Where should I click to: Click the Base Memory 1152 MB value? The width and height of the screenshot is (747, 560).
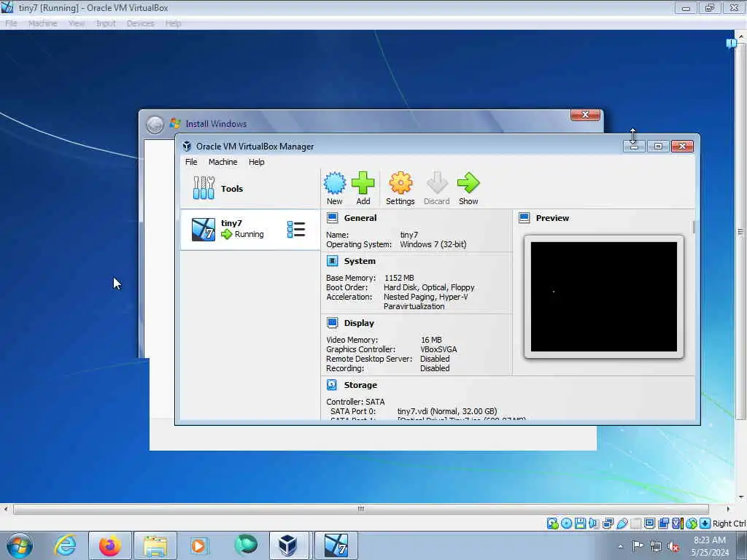pyautogui.click(x=399, y=278)
